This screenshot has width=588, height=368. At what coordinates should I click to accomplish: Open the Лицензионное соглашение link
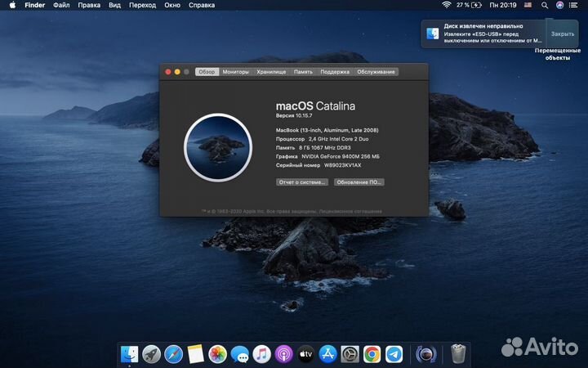[x=350, y=212]
